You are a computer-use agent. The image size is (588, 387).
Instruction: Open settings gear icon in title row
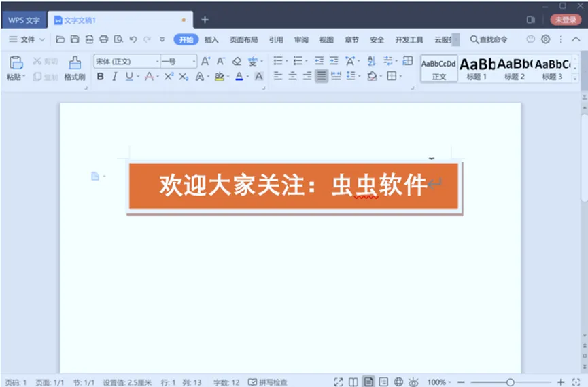coord(546,39)
